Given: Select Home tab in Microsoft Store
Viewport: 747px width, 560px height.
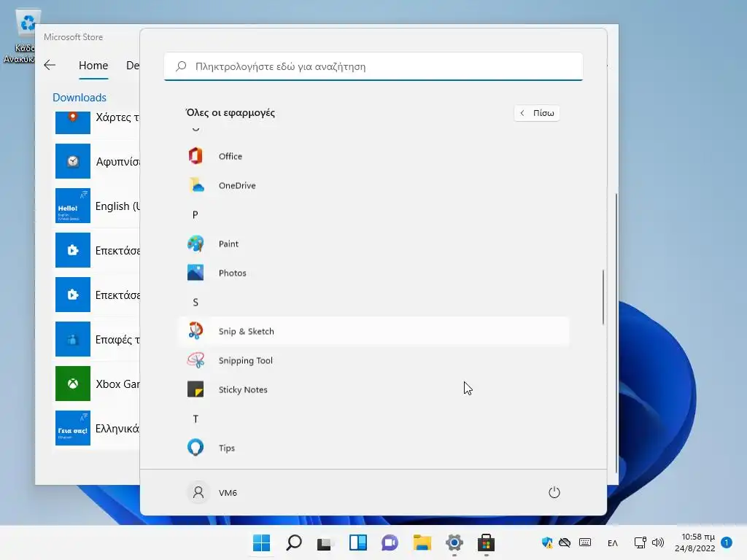Looking at the screenshot, I should (93, 65).
